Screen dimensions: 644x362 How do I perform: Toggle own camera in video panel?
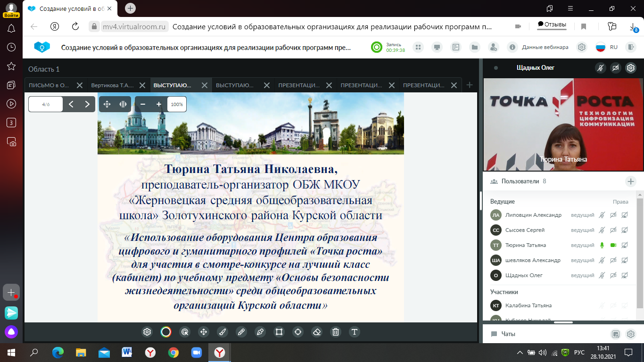click(x=615, y=68)
